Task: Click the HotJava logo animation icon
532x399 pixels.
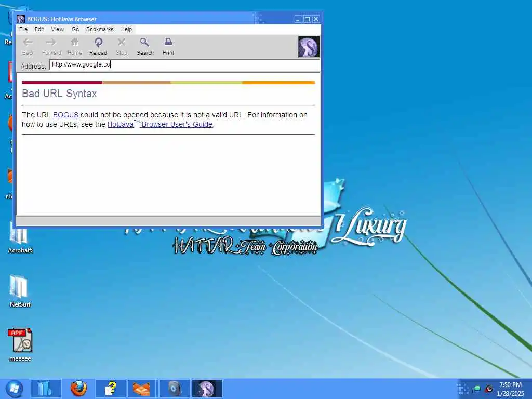Action: click(x=309, y=47)
